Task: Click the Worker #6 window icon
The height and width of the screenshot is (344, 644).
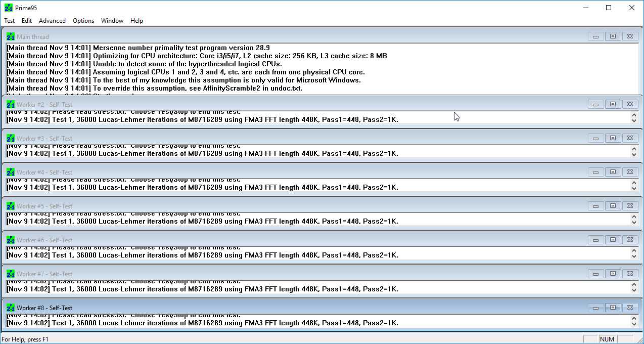Action: pos(11,240)
